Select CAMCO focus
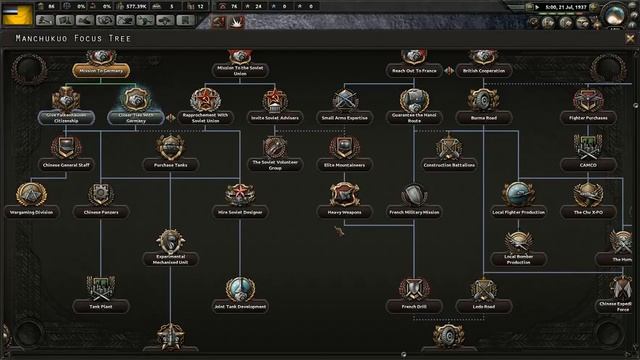 tap(588, 165)
